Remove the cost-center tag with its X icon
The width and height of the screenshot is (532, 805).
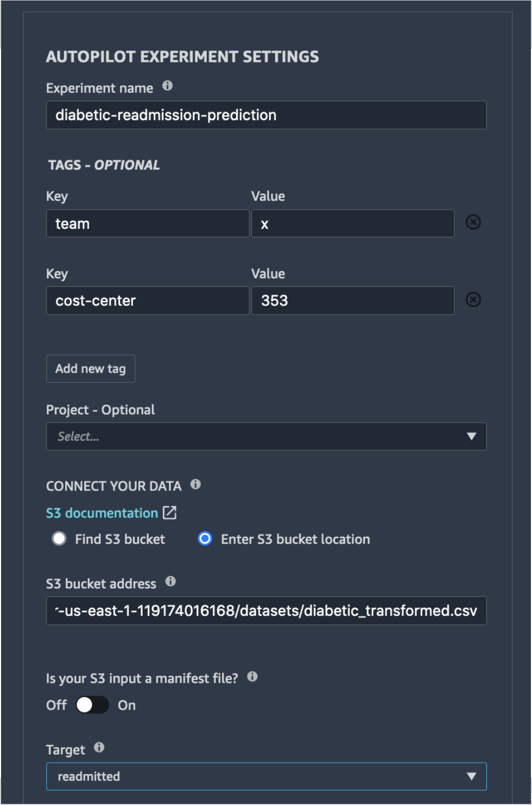[473, 300]
